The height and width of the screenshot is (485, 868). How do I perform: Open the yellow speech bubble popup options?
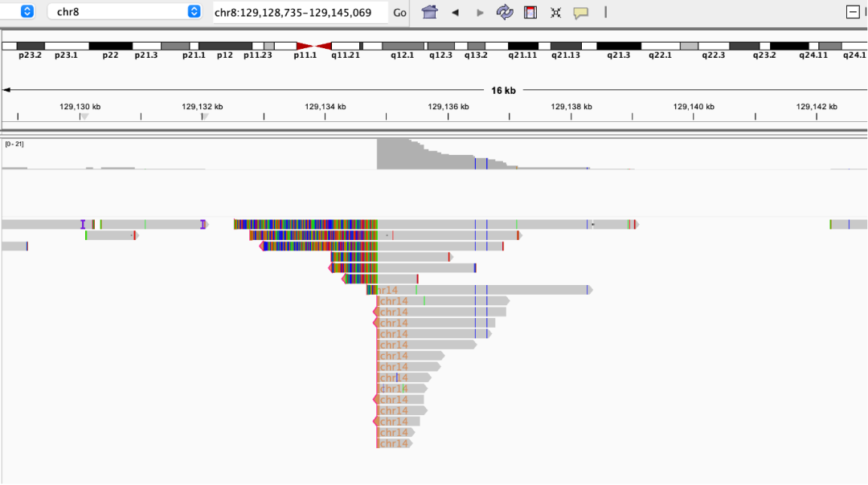(x=580, y=13)
